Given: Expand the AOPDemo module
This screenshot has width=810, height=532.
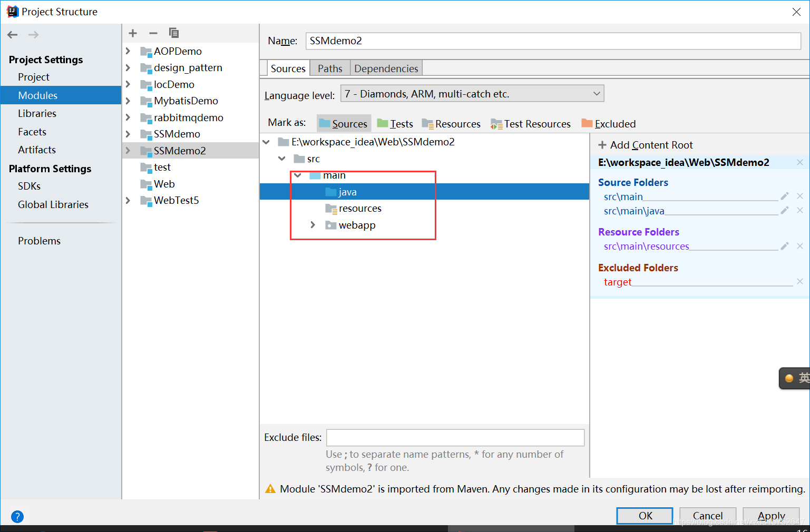Looking at the screenshot, I should [x=128, y=51].
